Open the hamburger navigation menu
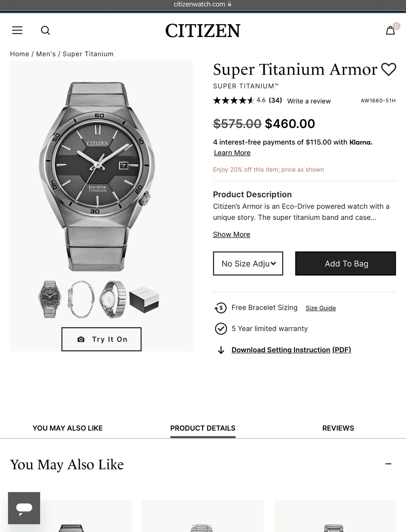Image resolution: width=406 pixels, height=532 pixels. click(17, 30)
